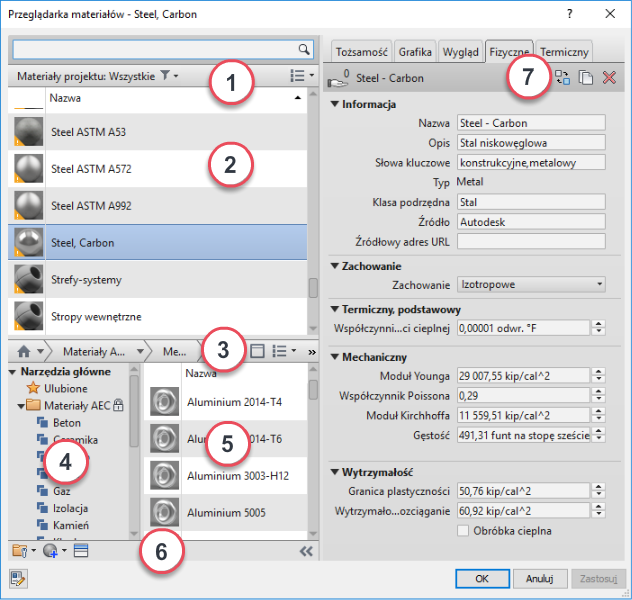Collapse the Zachowanie section
This screenshot has width=632, height=600.
click(335, 266)
